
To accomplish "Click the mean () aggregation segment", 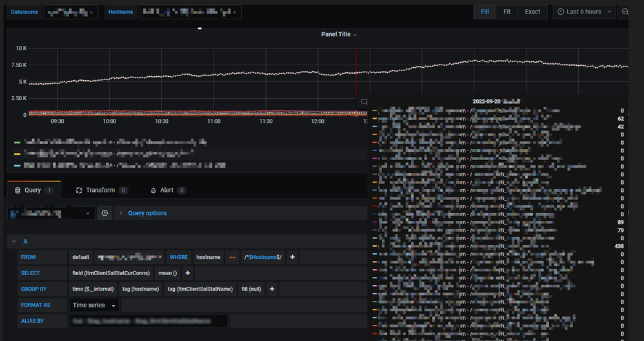I will [168, 273].
